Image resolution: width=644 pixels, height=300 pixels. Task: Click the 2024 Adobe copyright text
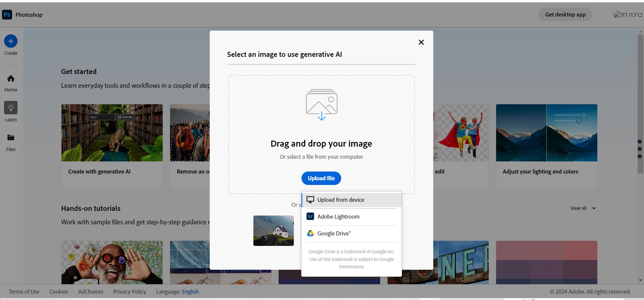(x=590, y=292)
